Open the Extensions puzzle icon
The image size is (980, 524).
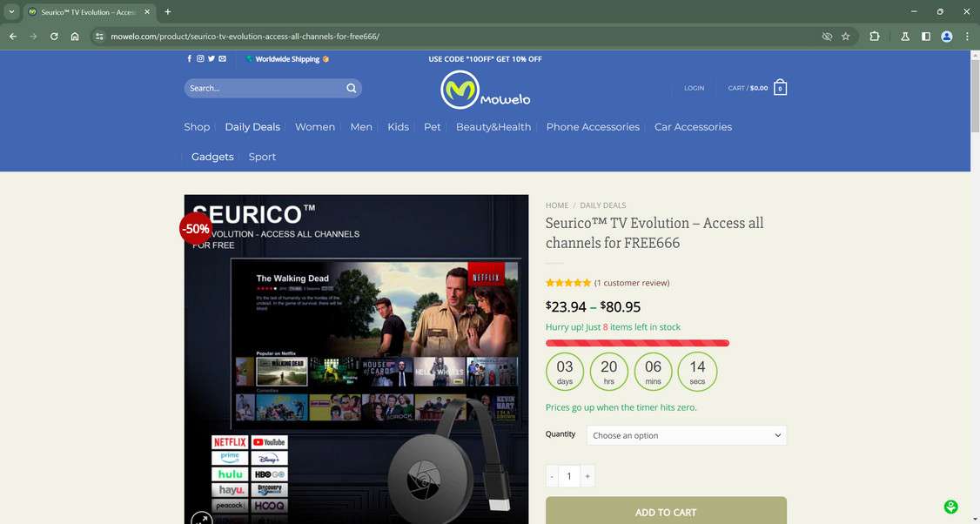[x=875, y=37]
